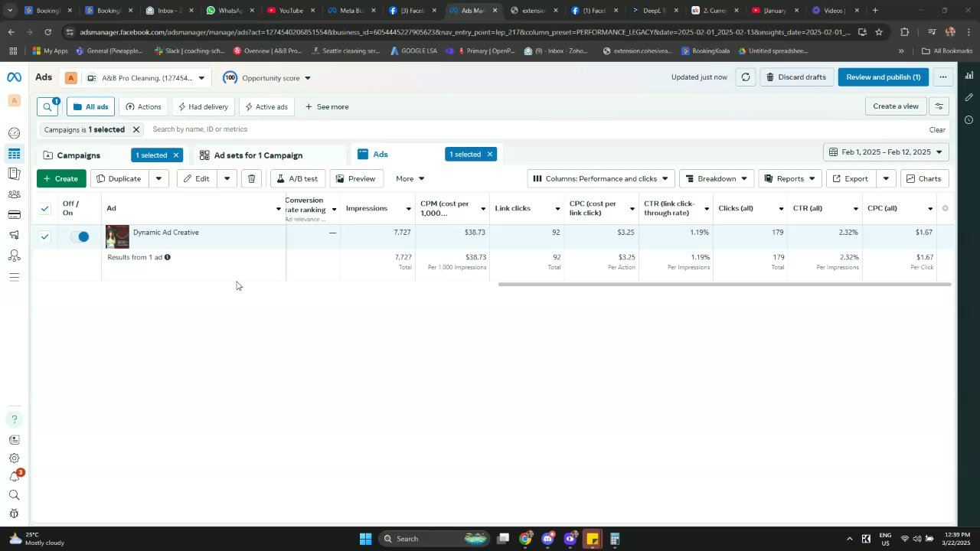
Task: Select the Had delivery filter
Action: point(203,106)
